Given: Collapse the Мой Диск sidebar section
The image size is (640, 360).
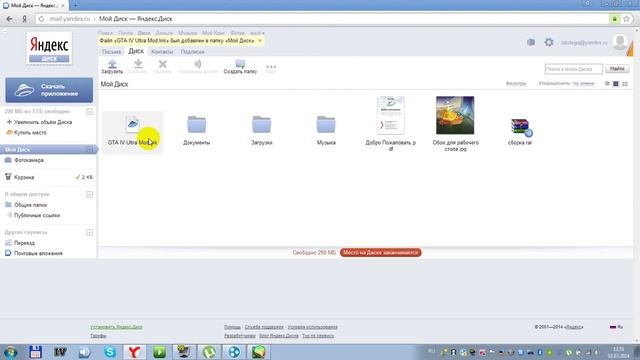Looking at the screenshot, I should (x=89, y=149).
